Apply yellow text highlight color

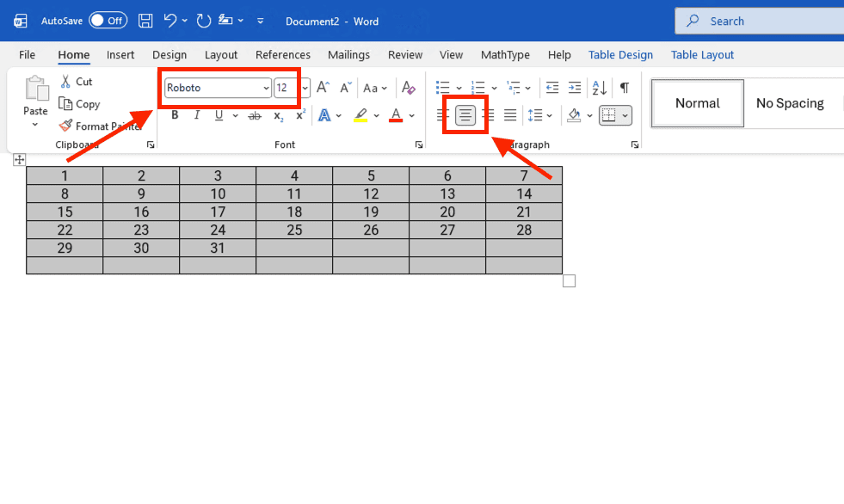[360, 115]
